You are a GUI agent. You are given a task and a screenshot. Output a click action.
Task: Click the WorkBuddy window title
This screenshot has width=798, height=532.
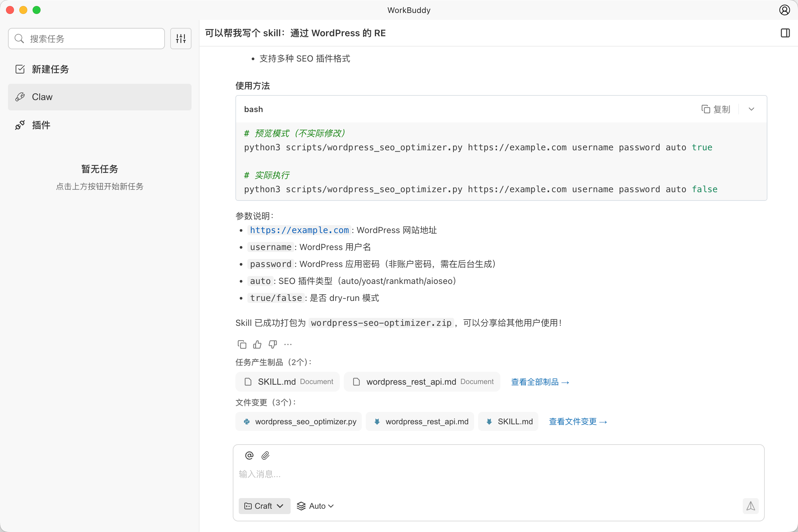[409, 10]
